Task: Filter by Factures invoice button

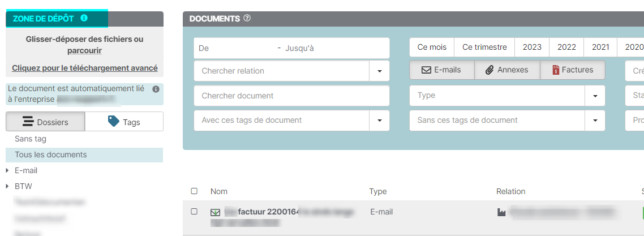Action: (572, 70)
